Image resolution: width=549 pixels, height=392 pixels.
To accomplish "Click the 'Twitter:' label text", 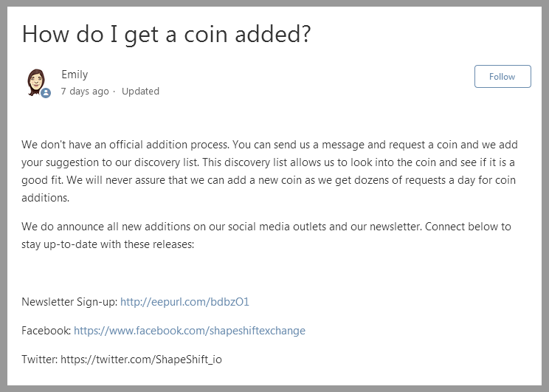I will tap(40, 359).
